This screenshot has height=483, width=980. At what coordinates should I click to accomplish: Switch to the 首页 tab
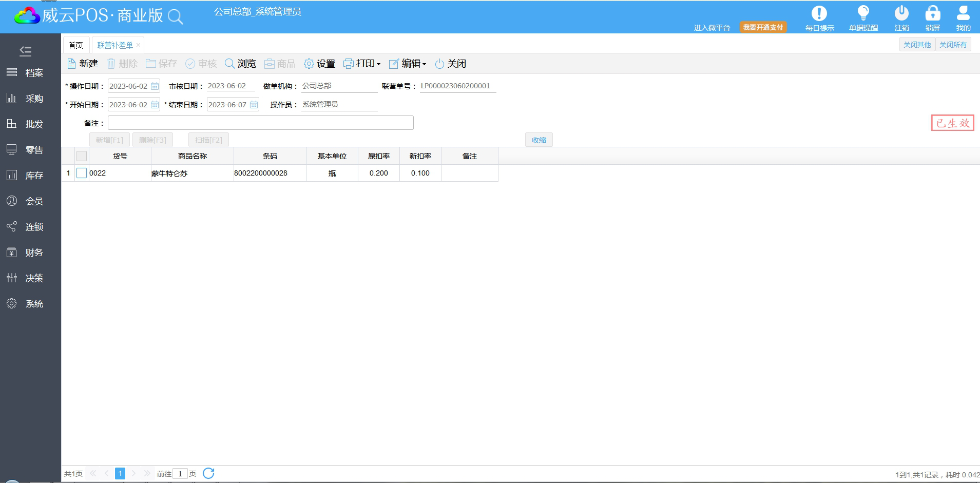pyautogui.click(x=76, y=45)
